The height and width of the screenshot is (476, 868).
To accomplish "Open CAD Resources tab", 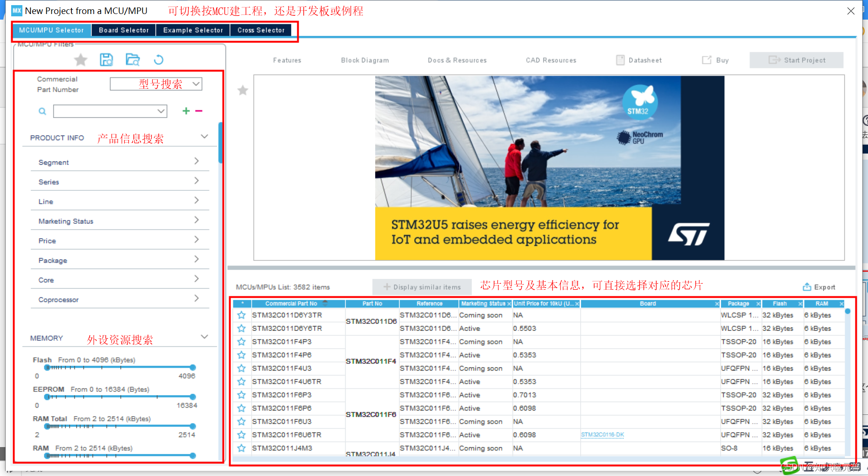I will pos(551,60).
